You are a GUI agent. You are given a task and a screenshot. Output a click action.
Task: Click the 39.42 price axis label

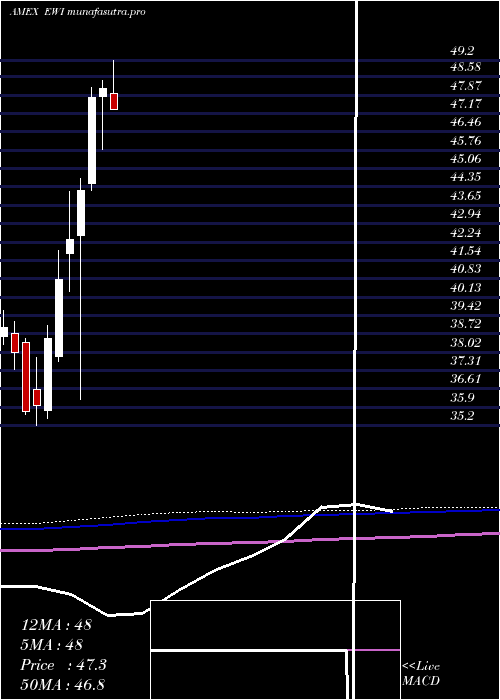[x=465, y=306]
